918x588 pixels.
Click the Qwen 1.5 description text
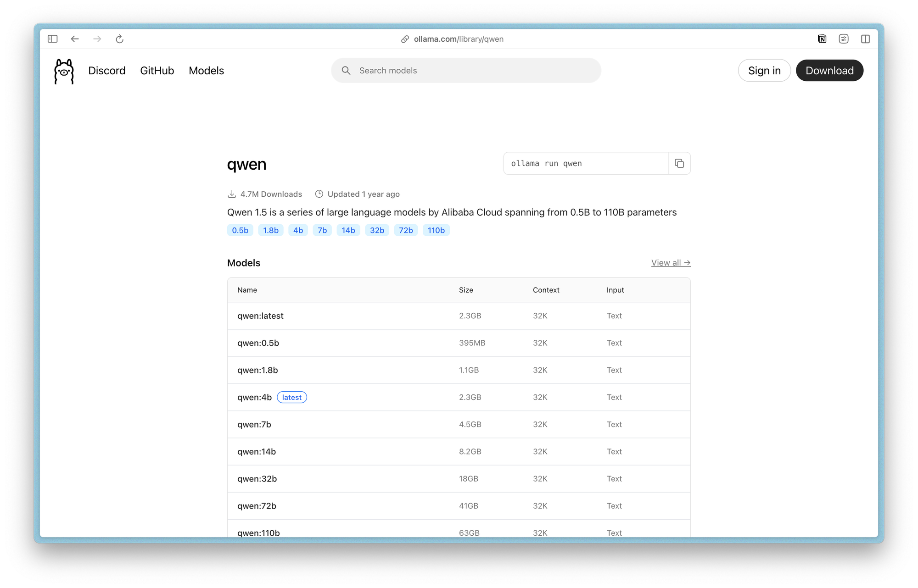click(x=452, y=212)
